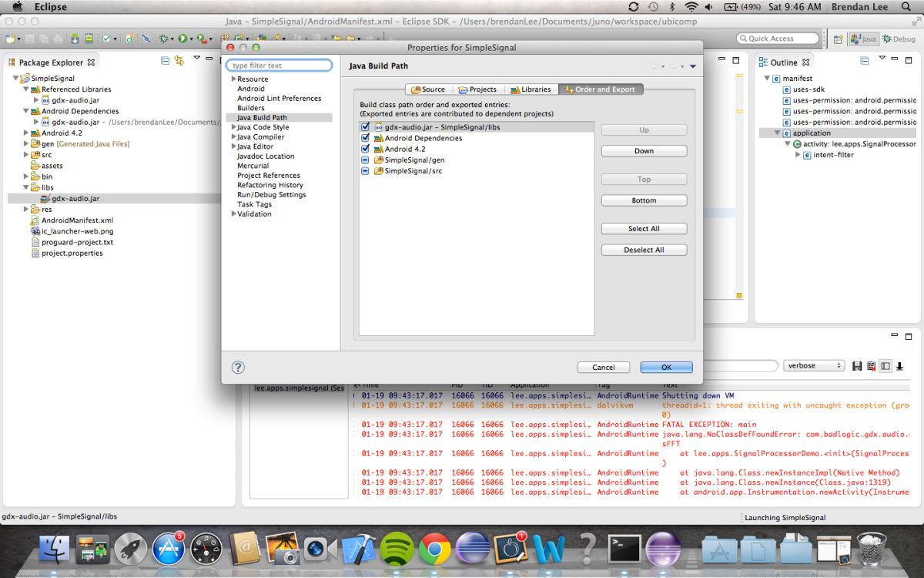Toggle Android 4.2 export checkbox

click(365, 149)
